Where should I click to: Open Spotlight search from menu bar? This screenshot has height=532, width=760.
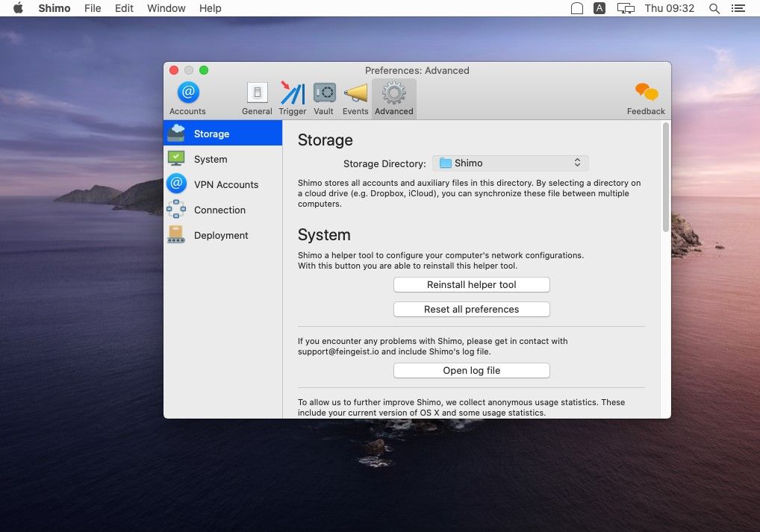pos(713,8)
